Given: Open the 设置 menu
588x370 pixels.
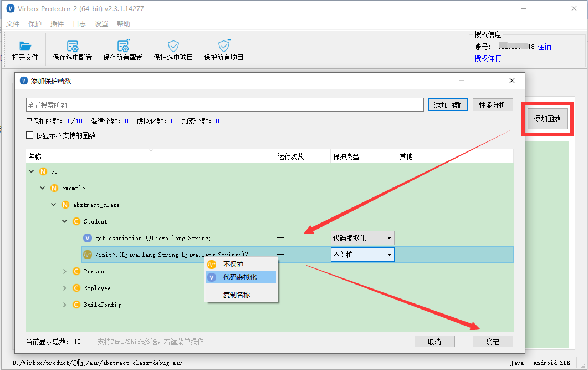Looking at the screenshot, I should pos(101,24).
